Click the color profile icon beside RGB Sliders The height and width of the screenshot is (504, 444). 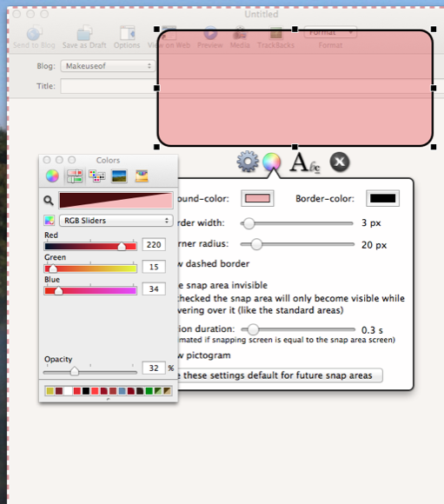tap(50, 221)
